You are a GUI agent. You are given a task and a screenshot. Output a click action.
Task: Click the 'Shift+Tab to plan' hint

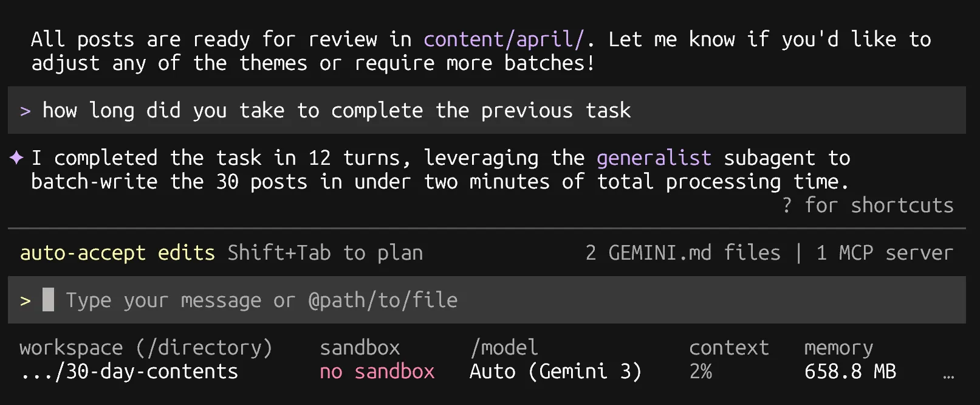325,253
